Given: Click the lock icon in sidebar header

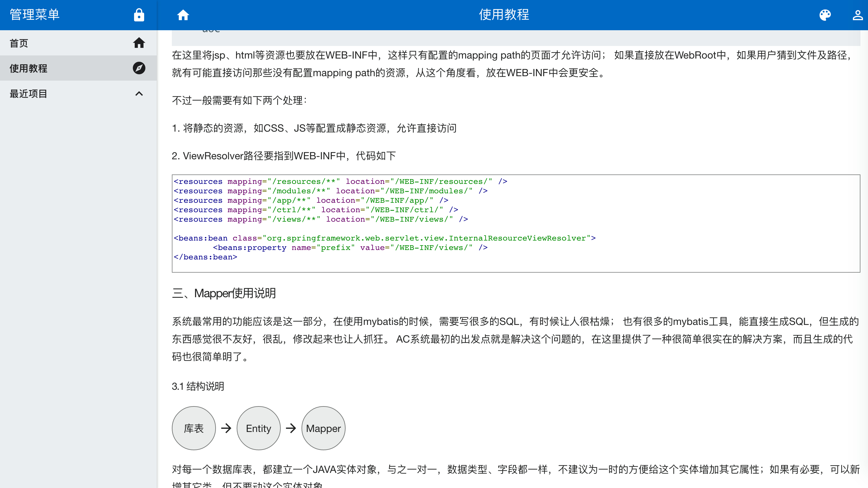Looking at the screenshot, I should [x=139, y=15].
